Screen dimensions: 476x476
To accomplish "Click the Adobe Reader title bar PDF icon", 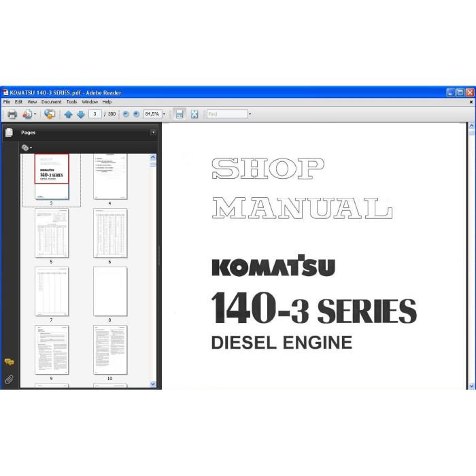I will click(5, 92).
